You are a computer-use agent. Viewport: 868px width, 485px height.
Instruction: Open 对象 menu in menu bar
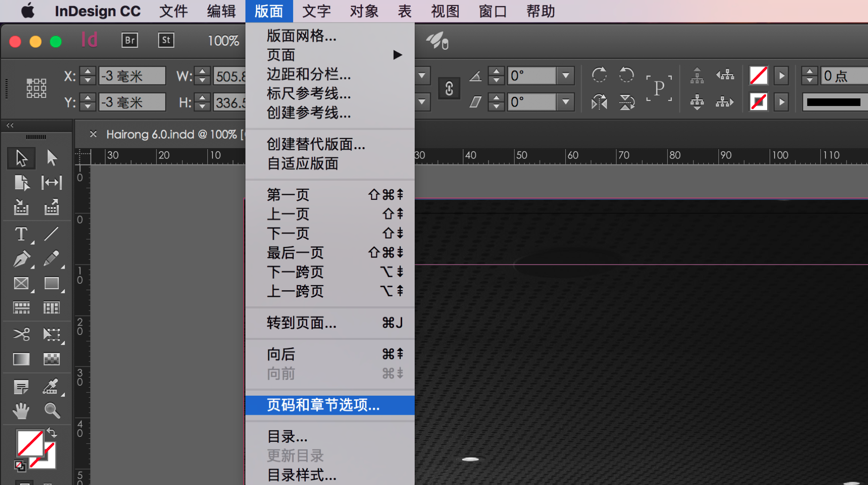click(364, 11)
